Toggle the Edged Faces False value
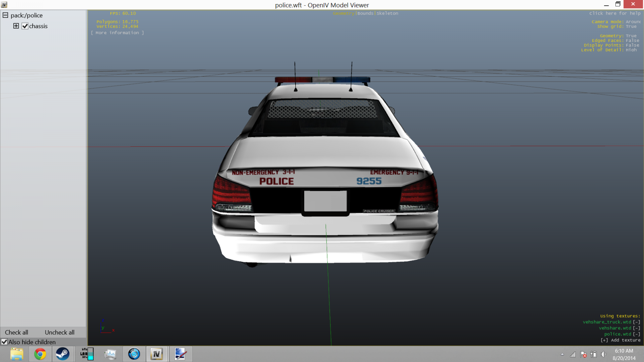This screenshot has height=362, width=644. pyautogui.click(x=632, y=41)
